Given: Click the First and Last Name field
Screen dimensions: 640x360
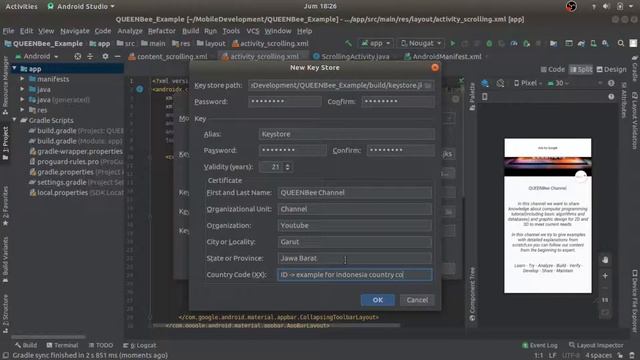Looking at the screenshot, I should 355,193.
